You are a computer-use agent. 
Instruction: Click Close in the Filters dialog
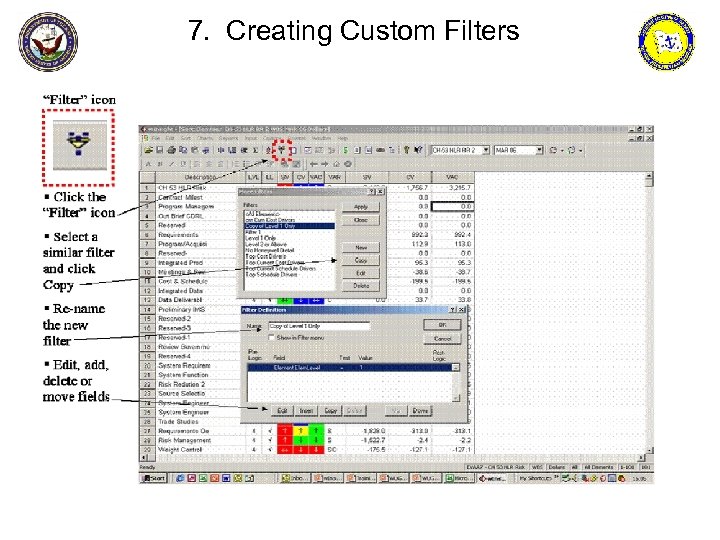(x=361, y=220)
